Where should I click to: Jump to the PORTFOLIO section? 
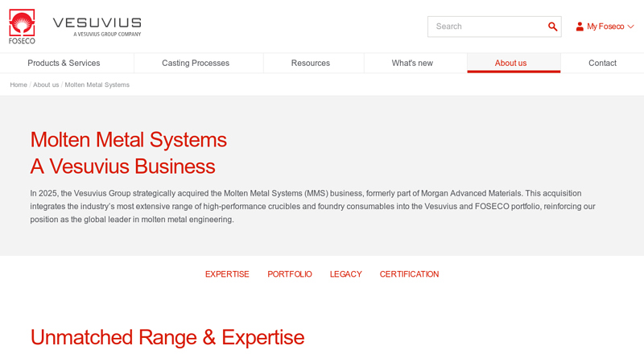(x=290, y=274)
